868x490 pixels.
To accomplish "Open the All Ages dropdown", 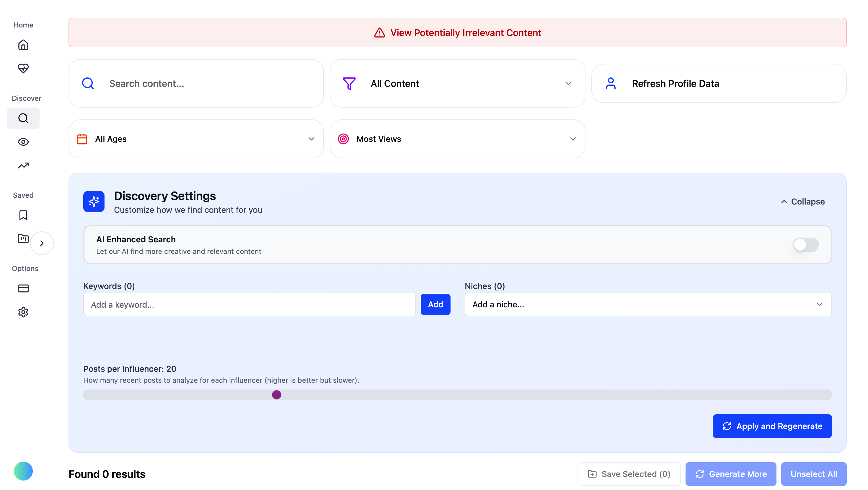I will click(x=196, y=139).
